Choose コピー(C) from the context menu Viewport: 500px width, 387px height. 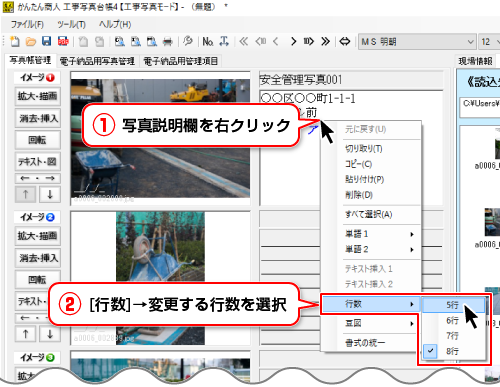click(359, 164)
